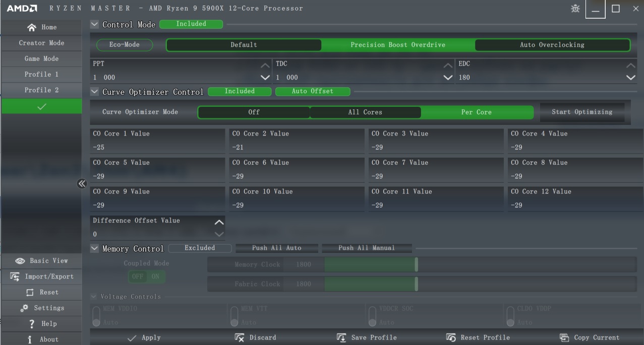Collapse the Control Mode section
644x345 pixels.
click(x=94, y=24)
